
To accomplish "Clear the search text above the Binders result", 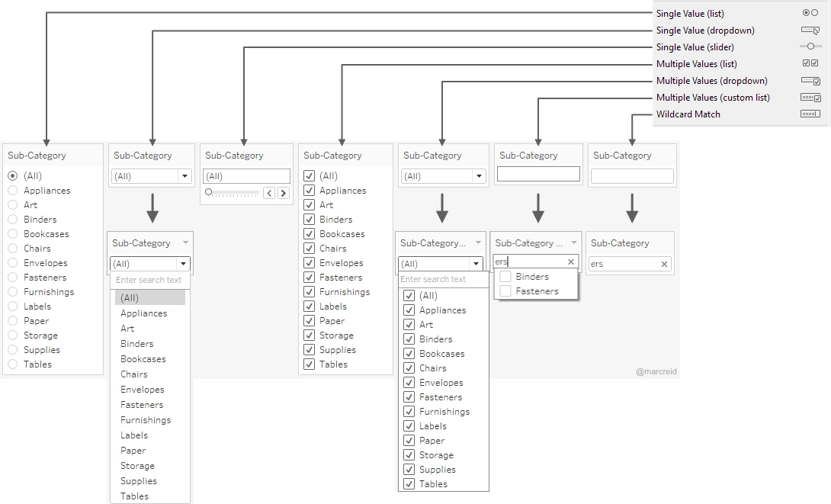I will (x=571, y=262).
